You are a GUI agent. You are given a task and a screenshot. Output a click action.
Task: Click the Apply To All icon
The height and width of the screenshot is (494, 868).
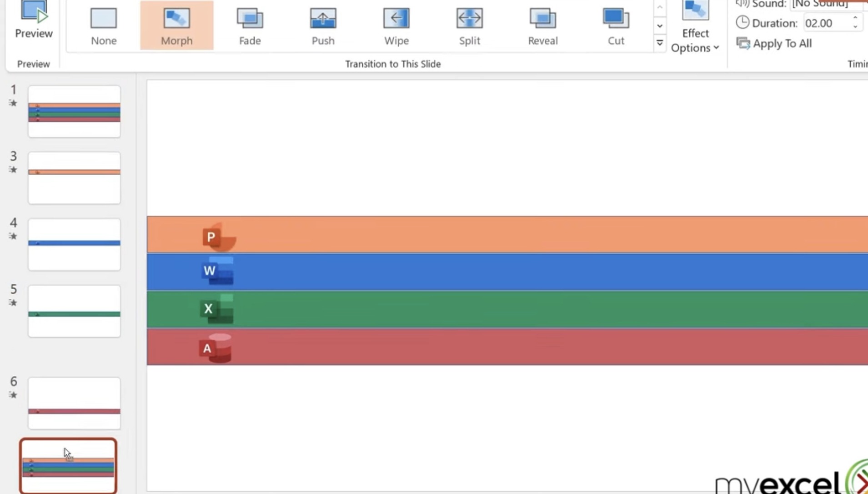(743, 44)
